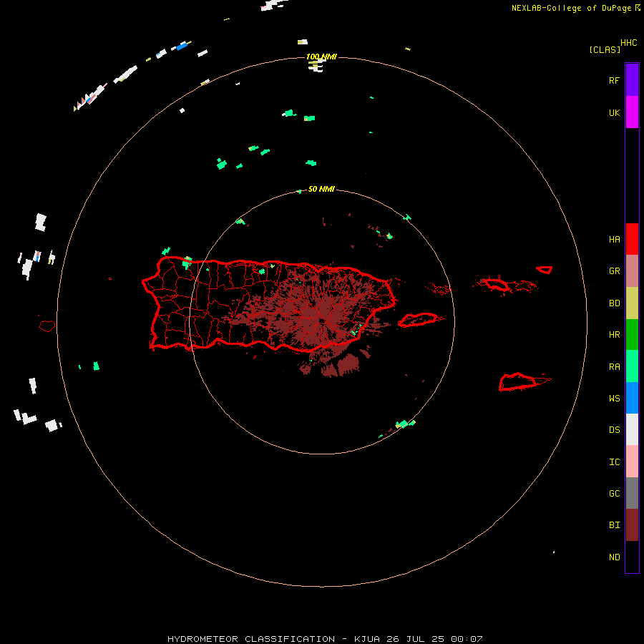Click the BI legend label
Viewport: 644px width, 644px height.
tap(614, 525)
